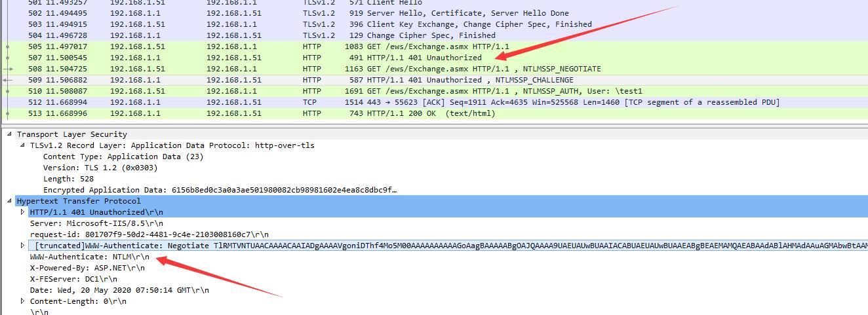Collapse the Transport Layer Security tree node
The image size is (868, 315).
9,134
